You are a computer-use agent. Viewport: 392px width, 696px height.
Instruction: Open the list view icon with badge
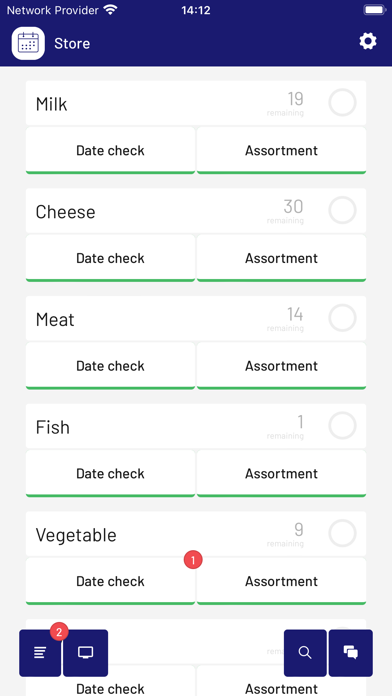click(40, 653)
